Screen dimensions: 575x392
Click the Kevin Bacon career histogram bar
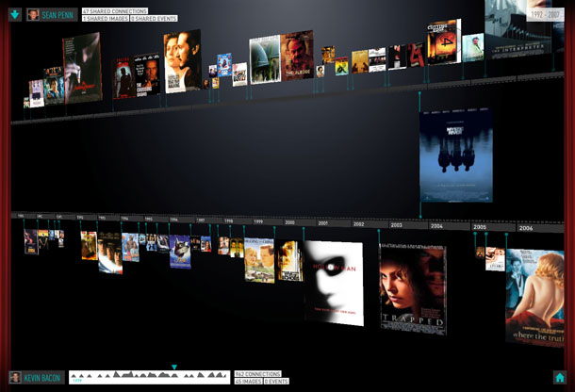point(149,377)
